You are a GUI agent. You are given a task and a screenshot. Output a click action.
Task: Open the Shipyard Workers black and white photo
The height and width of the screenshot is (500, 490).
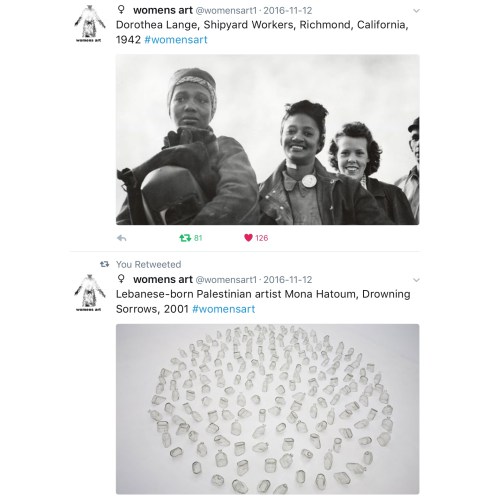click(x=268, y=140)
